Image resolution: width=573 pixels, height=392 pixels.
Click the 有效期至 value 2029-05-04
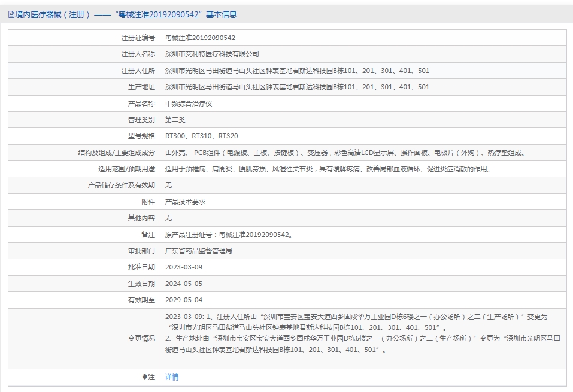(x=184, y=300)
